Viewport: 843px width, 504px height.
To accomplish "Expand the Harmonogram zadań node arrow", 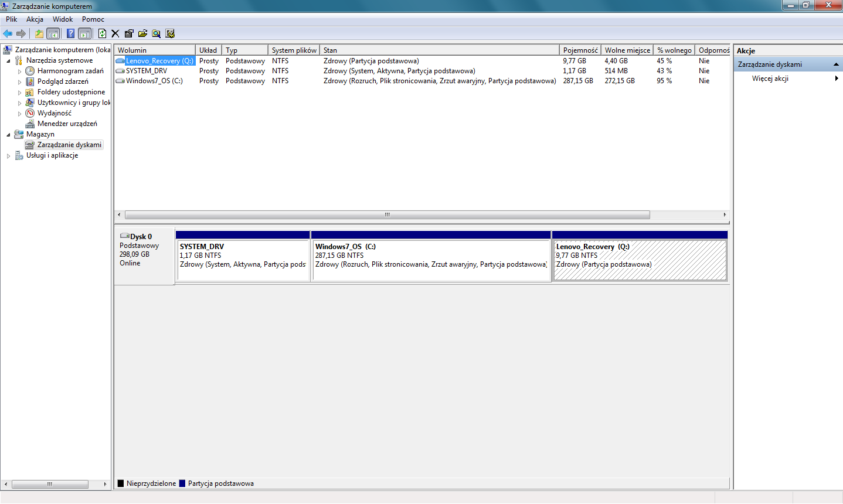I will click(x=19, y=71).
